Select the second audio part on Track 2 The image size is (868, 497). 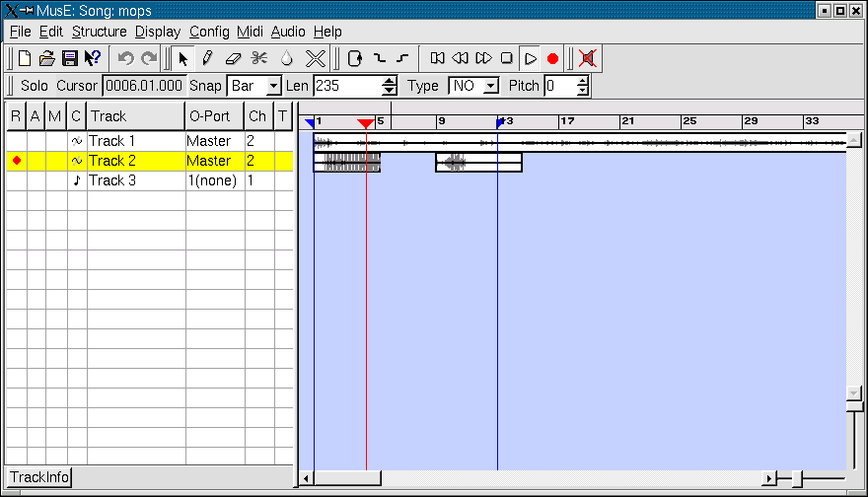point(478,163)
